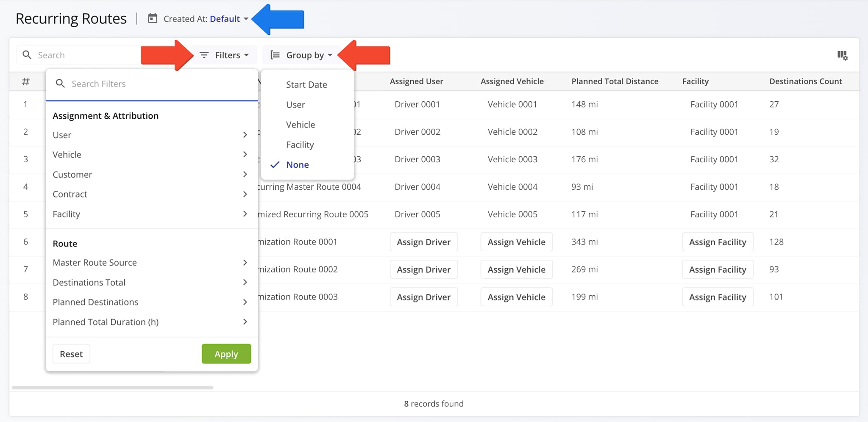This screenshot has height=422, width=868.
Task: Click the magnifier icon in main search
Action: tap(27, 55)
